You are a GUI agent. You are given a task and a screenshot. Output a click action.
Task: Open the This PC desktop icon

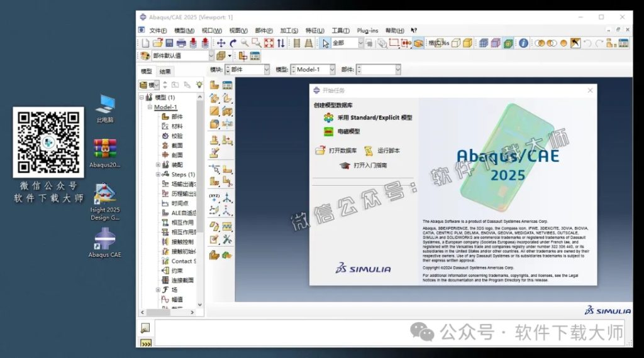pos(105,109)
